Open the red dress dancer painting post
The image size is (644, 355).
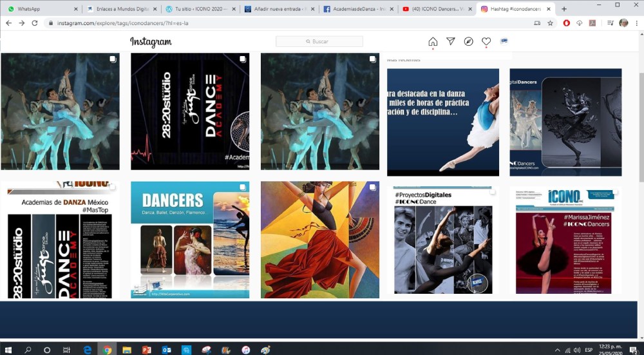click(x=319, y=240)
